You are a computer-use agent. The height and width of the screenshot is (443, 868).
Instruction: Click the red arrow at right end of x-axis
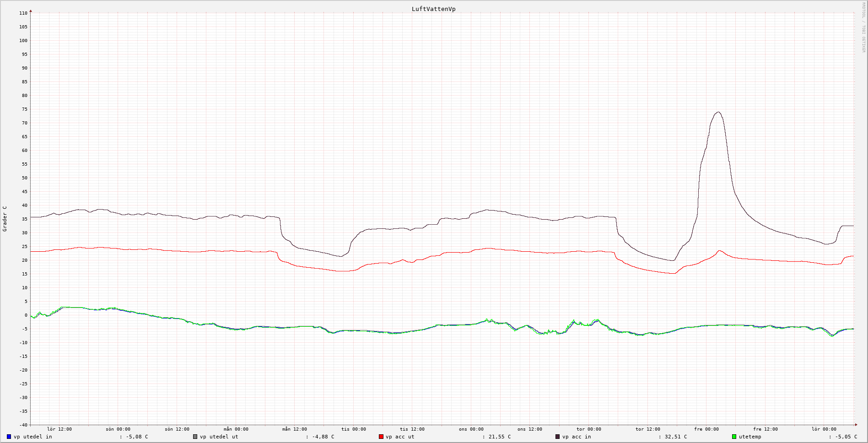tap(856, 425)
